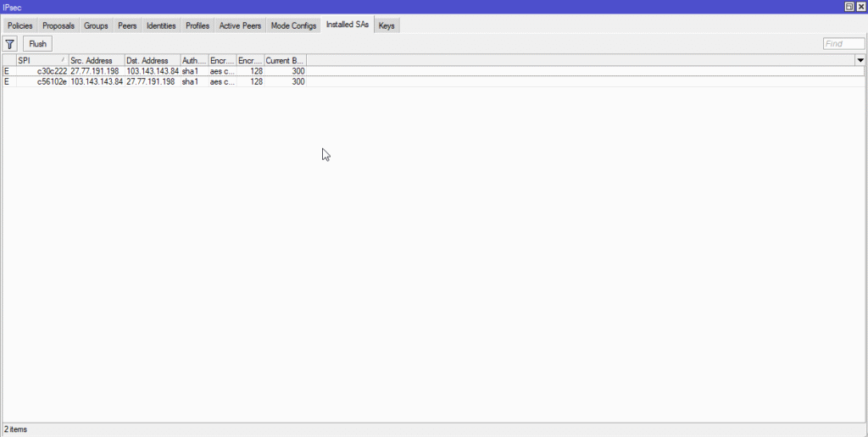Viewport: 868px width, 437px height.
Task: Click the Dst. Address column header
Action: point(151,60)
